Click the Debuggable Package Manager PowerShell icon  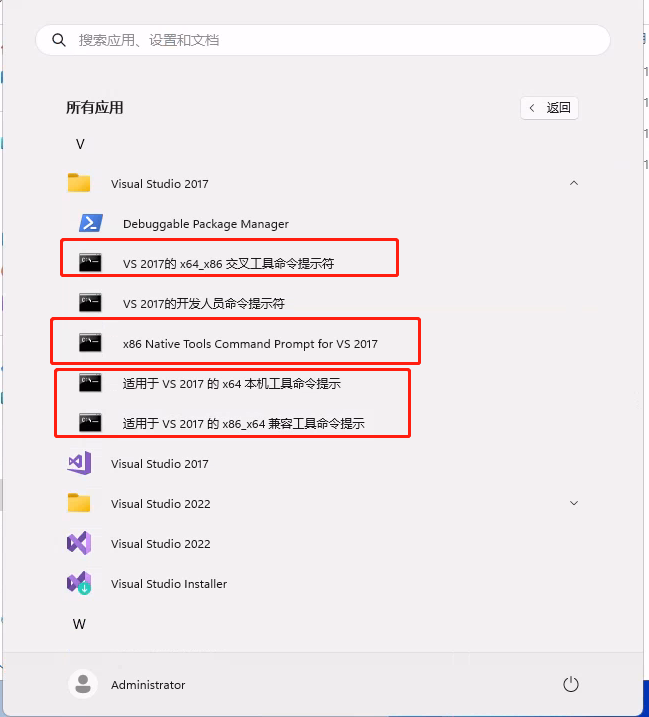tap(91, 223)
